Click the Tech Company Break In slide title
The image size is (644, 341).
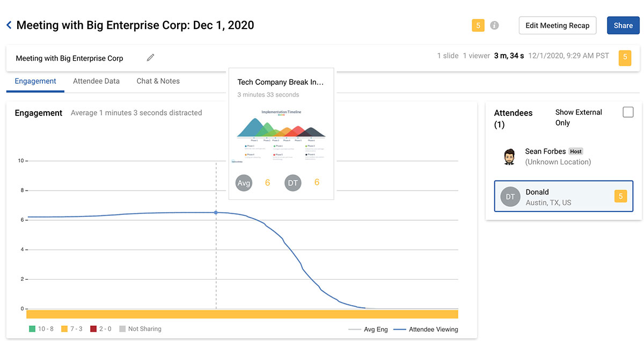click(281, 82)
